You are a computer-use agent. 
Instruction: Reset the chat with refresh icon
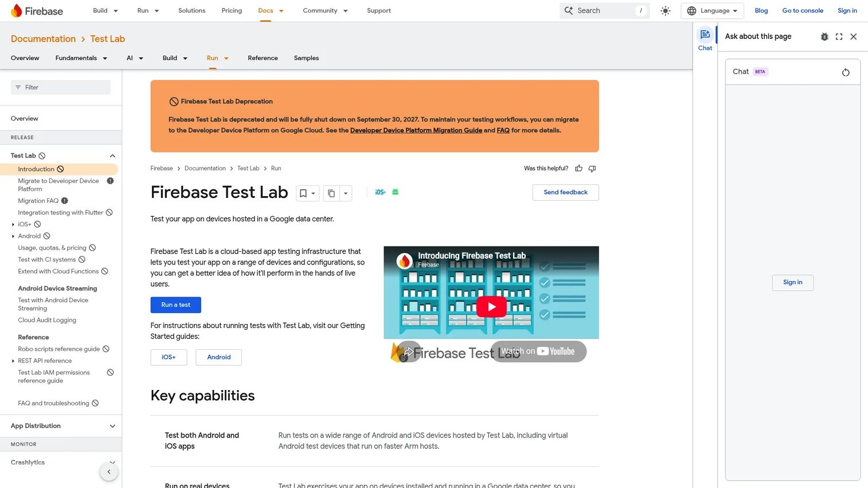[846, 72]
